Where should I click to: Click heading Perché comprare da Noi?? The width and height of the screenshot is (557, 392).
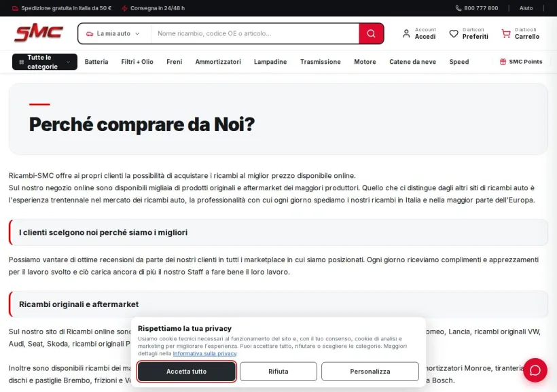click(142, 124)
